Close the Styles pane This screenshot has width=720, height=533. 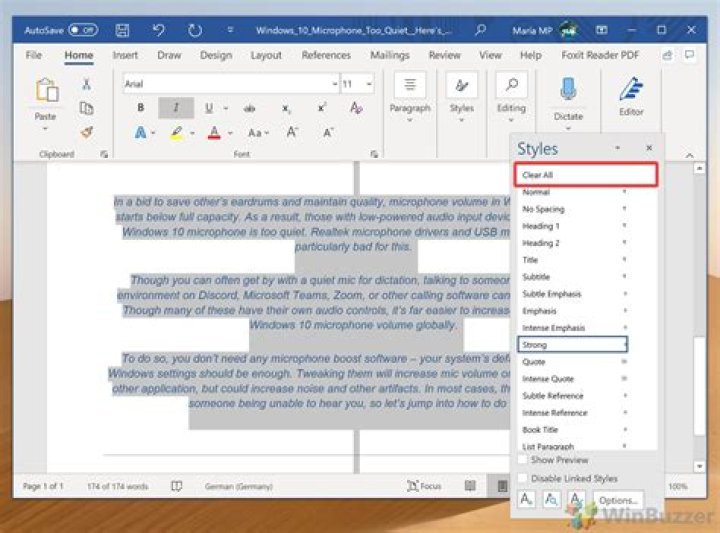[x=649, y=148]
